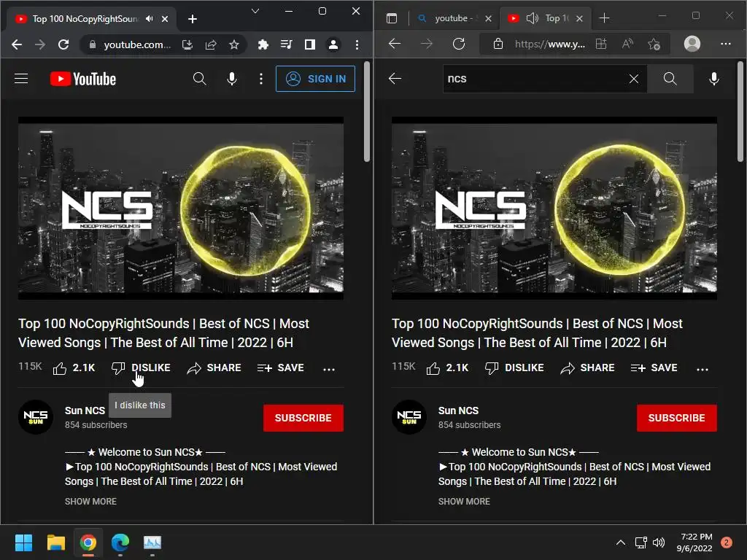Click the video player in Chrome window
This screenshot has height=560, width=747.
point(181,208)
